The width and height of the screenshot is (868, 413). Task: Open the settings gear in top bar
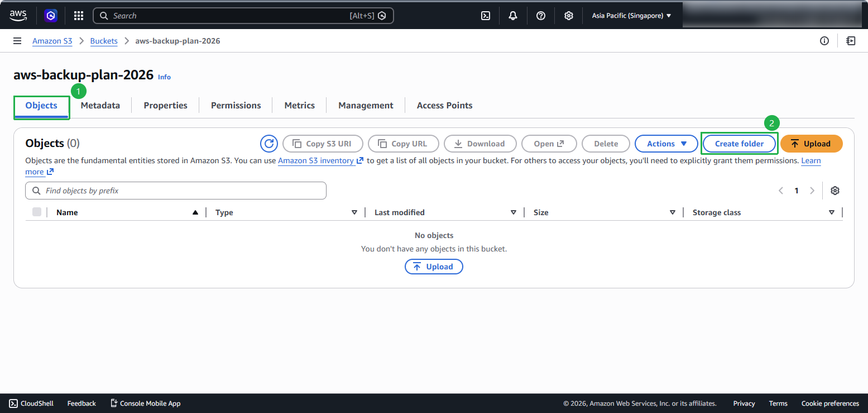click(x=568, y=16)
